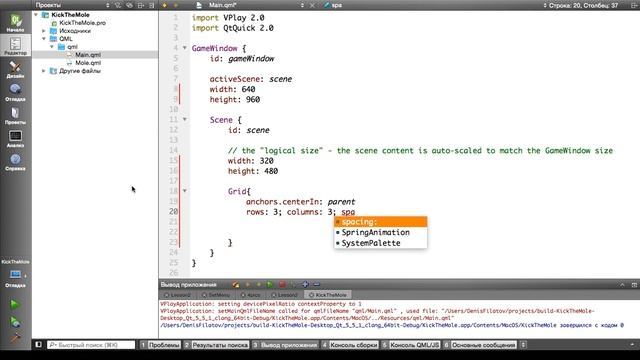This screenshot has height=360, width=640.
Task: Open the Начало welcome mode
Action: coord(16,22)
